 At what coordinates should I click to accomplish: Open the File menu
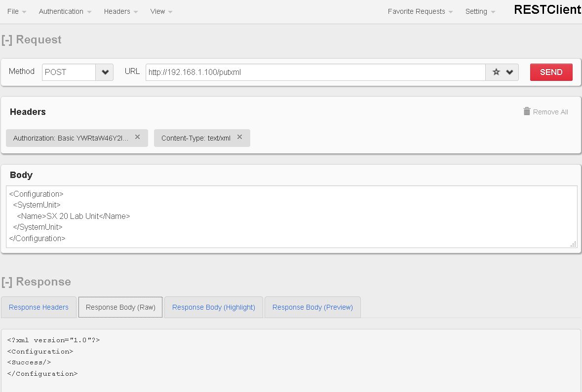pos(16,11)
